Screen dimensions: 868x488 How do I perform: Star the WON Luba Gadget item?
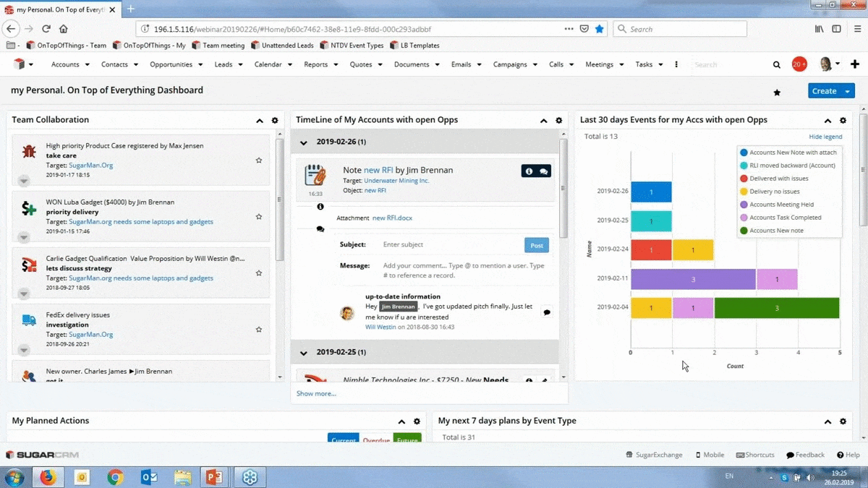[259, 216]
